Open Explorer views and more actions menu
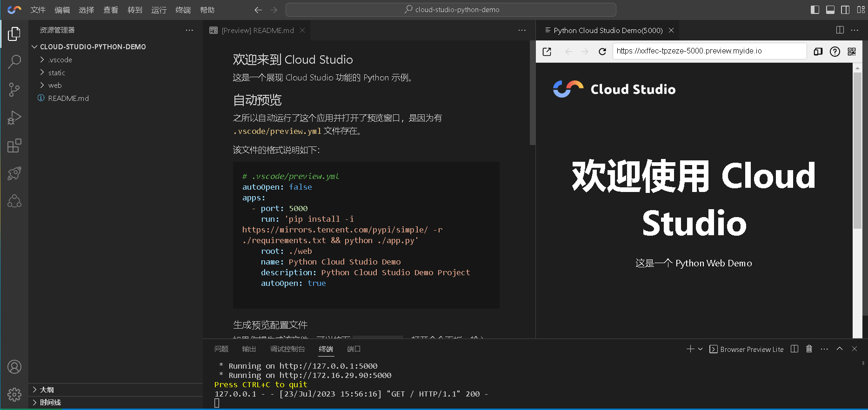868x410 pixels. click(189, 30)
